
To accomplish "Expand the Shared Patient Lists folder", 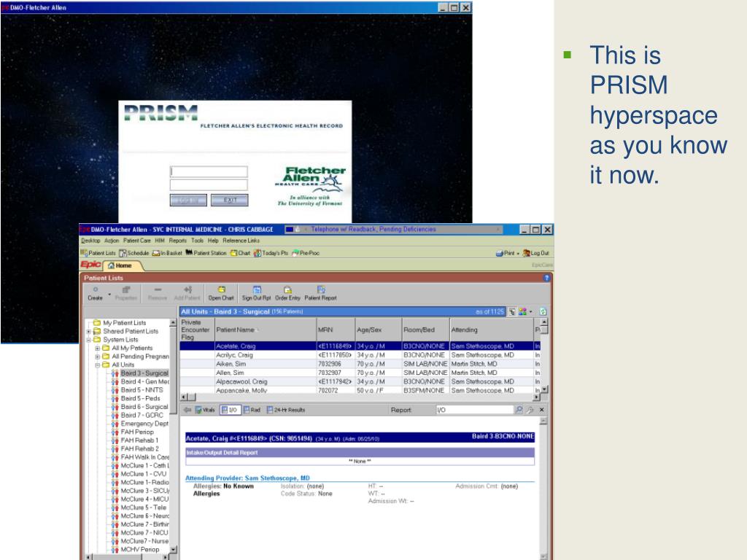I will point(88,332).
